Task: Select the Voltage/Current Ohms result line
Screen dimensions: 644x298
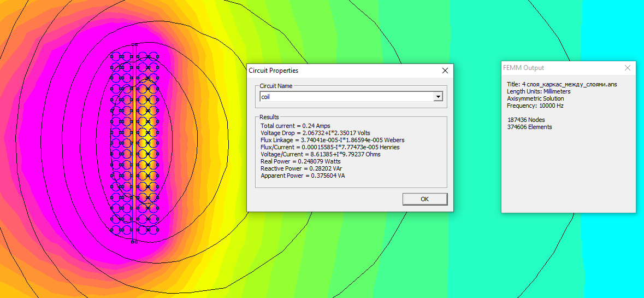Action: click(320, 154)
